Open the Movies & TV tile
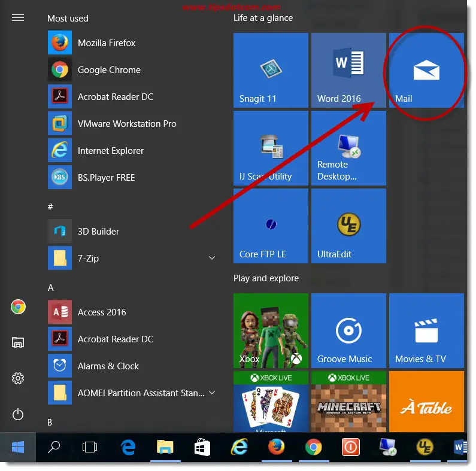Screen dimensions: 476x471 (x=426, y=330)
